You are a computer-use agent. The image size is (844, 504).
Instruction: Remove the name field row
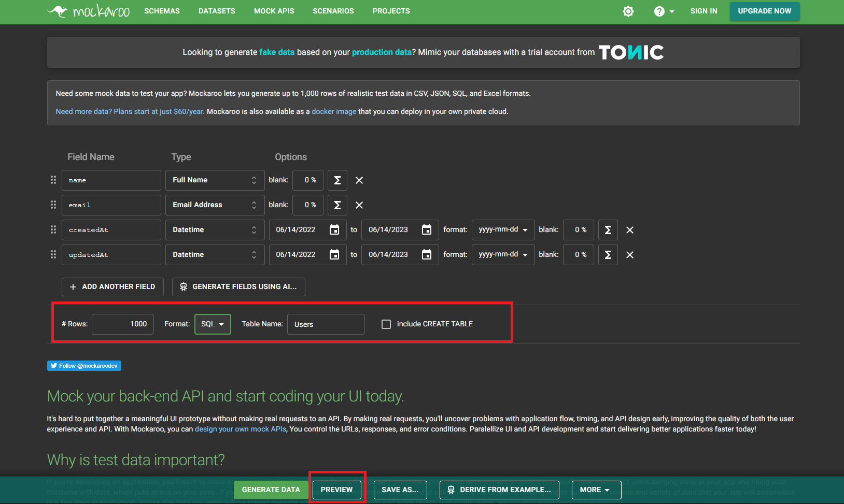click(359, 180)
